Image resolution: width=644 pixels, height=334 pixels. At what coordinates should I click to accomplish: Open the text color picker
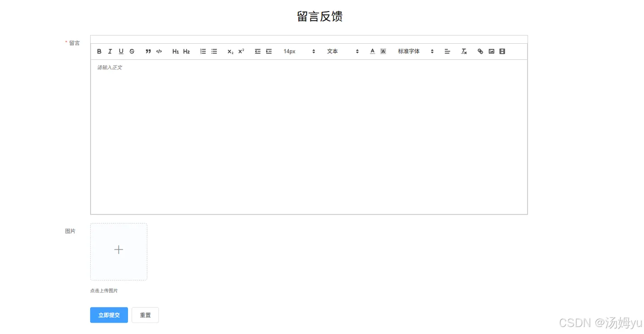[x=373, y=52]
